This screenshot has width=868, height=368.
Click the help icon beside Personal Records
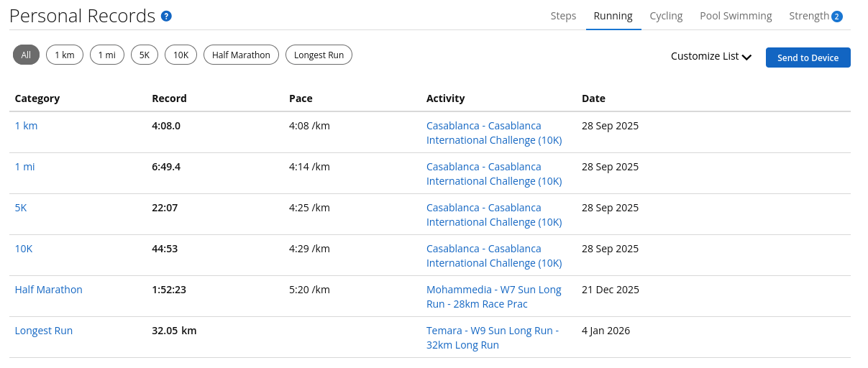tap(166, 16)
